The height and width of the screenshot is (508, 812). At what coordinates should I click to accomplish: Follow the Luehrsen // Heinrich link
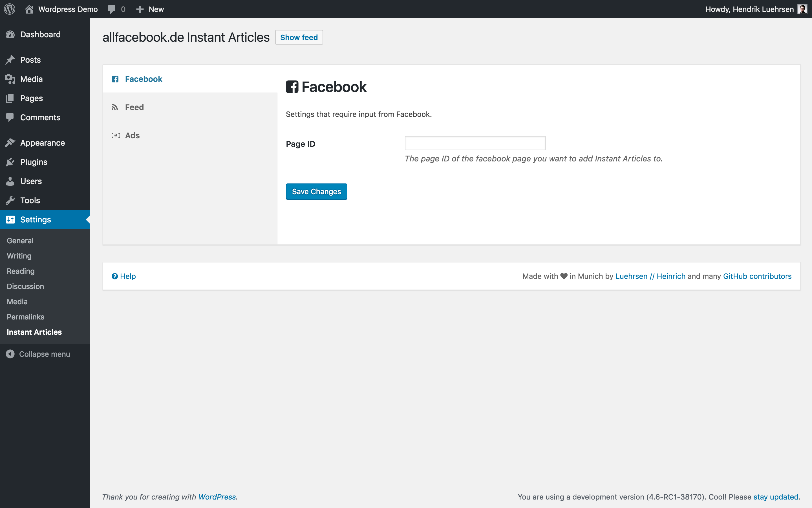650,276
